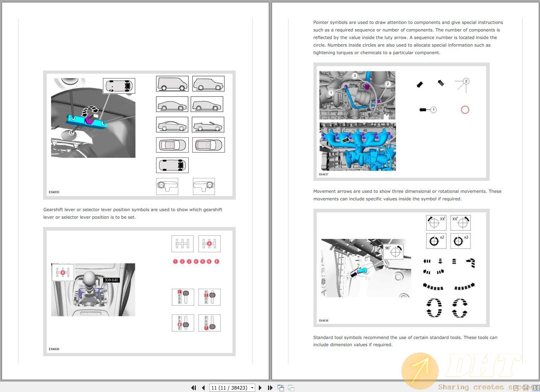The image size is (540, 392).
Task: Switch to continuous page layout icon
Action: pyautogui.click(x=526, y=388)
